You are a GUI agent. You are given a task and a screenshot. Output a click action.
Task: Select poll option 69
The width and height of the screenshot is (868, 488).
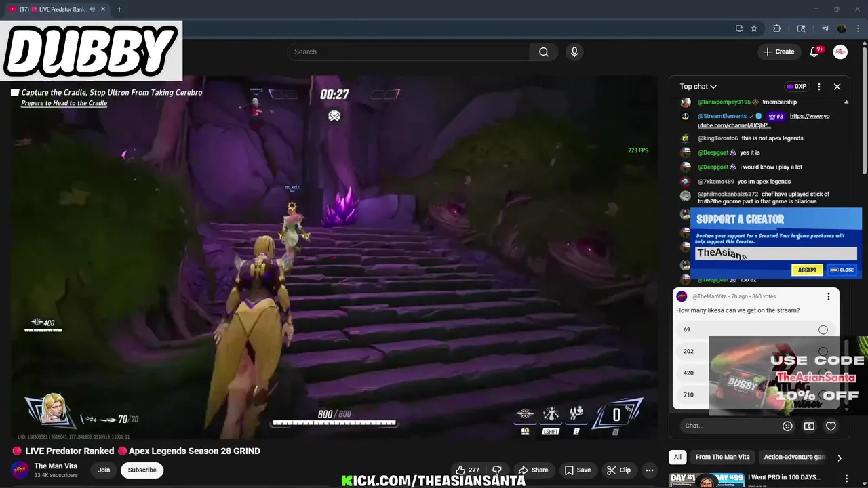pyautogui.click(x=757, y=329)
